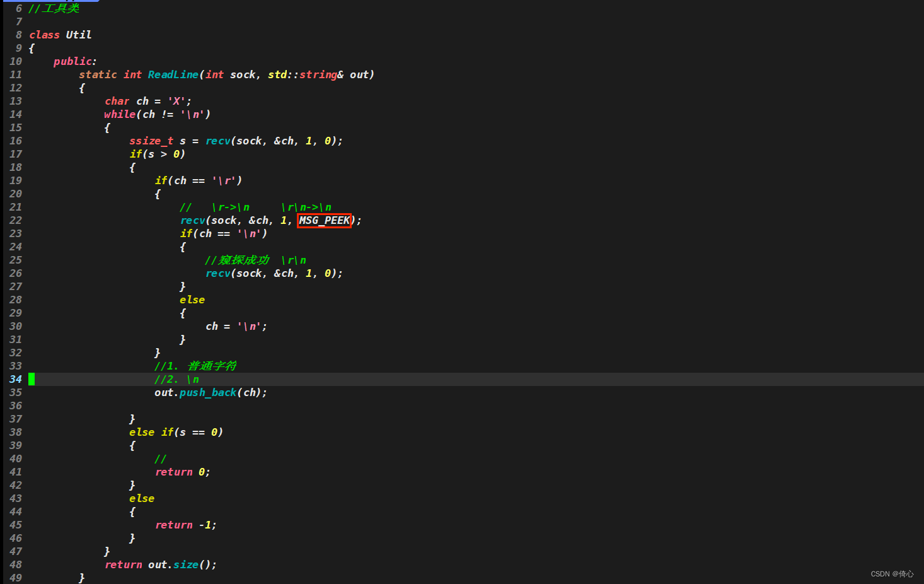Click the 'int sock' parameter
The image size is (924, 584).
point(231,74)
